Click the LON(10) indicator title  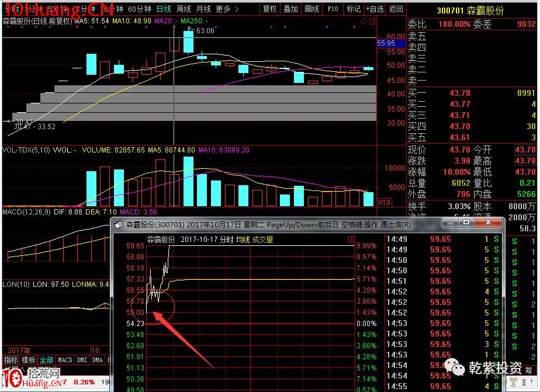click(16, 285)
